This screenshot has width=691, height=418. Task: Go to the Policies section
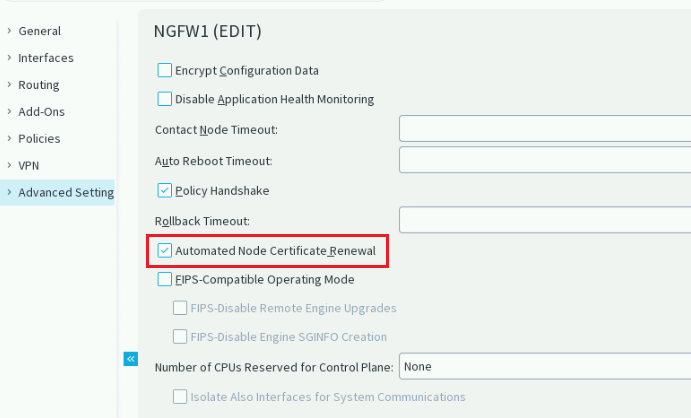coord(39,139)
